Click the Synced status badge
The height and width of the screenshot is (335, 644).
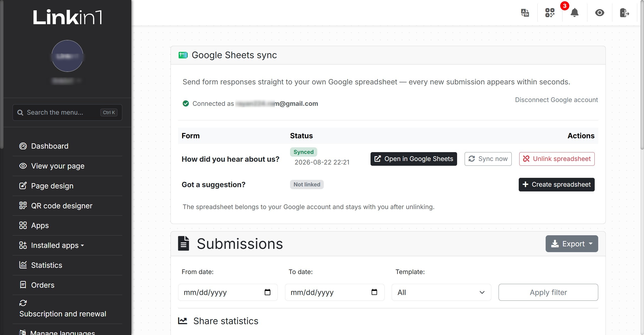point(303,152)
